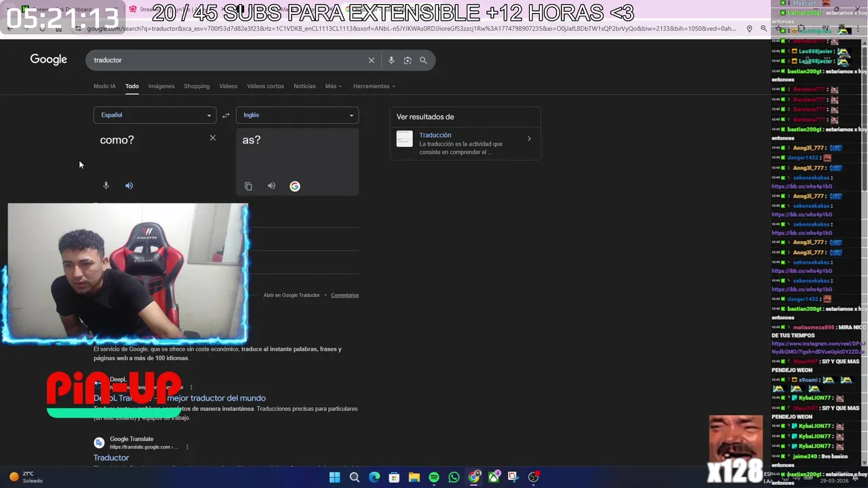Swap Spanish and English translation languages
The width and height of the screenshot is (868, 488).
pyautogui.click(x=226, y=115)
